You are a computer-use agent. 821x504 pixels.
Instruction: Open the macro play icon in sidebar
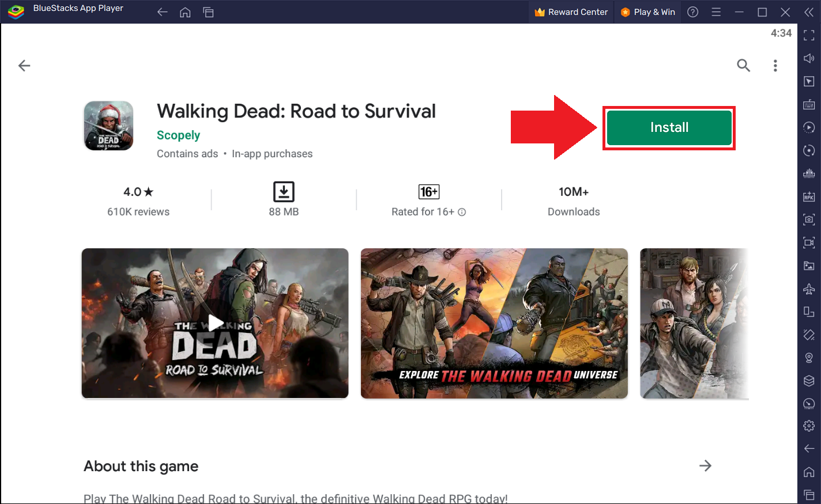809,127
